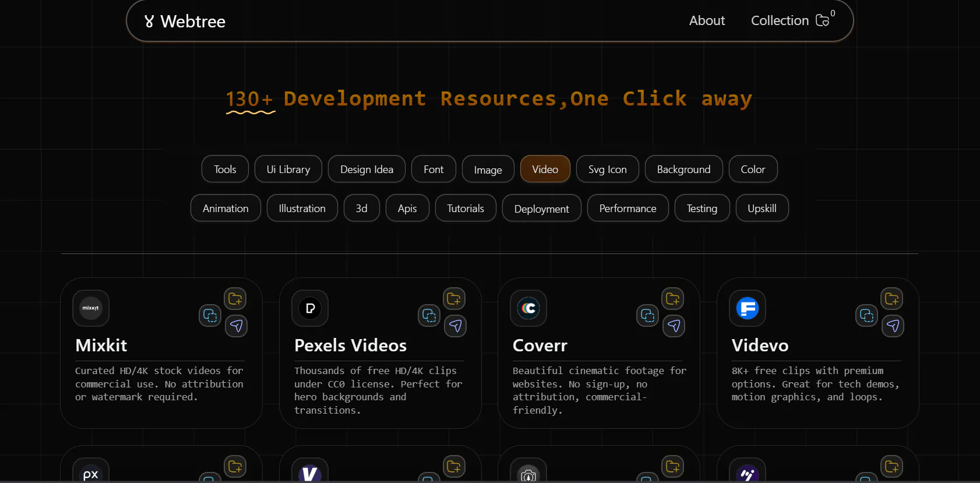Add Coverr to collection folder icon
Image resolution: width=980 pixels, height=483 pixels.
click(x=673, y=299)
